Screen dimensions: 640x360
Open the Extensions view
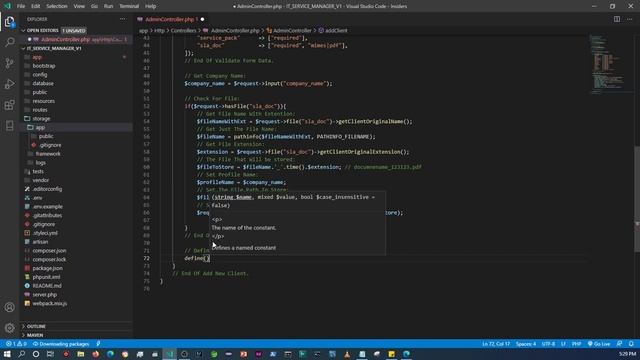(x=9, y=105)
